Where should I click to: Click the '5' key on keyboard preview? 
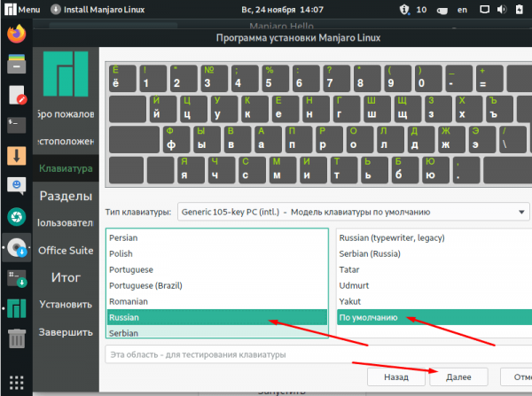click(x=276, y=78)
